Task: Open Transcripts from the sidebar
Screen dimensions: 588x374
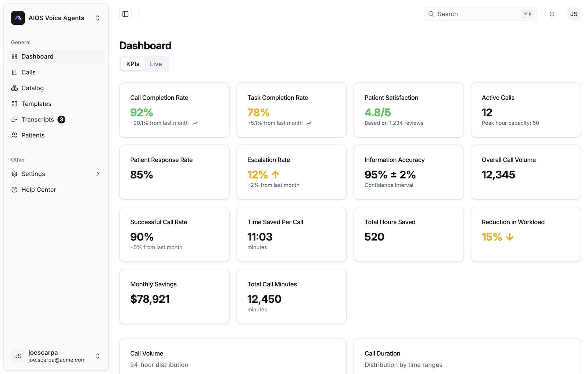Action: coord(37,120)
